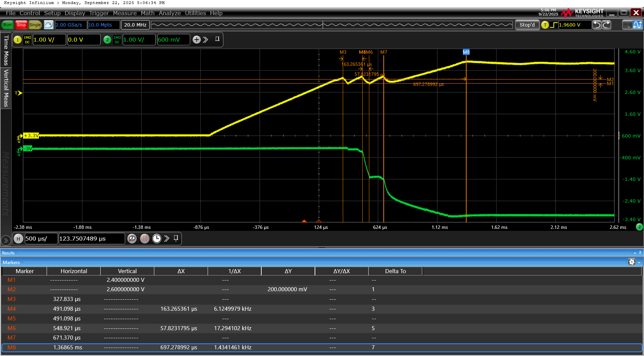Image resolution: width=644 pixels, height=356 pixels.
Task: Edit the 1.9600 V trigger level field
Action: (x=575, y=25)
